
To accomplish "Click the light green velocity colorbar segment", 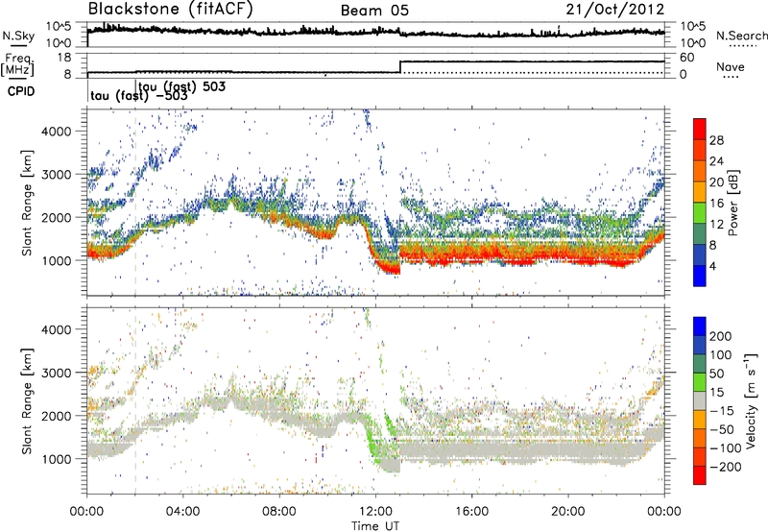I will (700, 383).
